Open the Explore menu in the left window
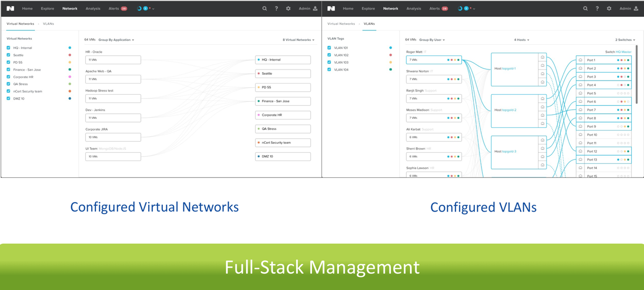Image resolution: width=644 pixels, height=290 pixels. [47, 8]
